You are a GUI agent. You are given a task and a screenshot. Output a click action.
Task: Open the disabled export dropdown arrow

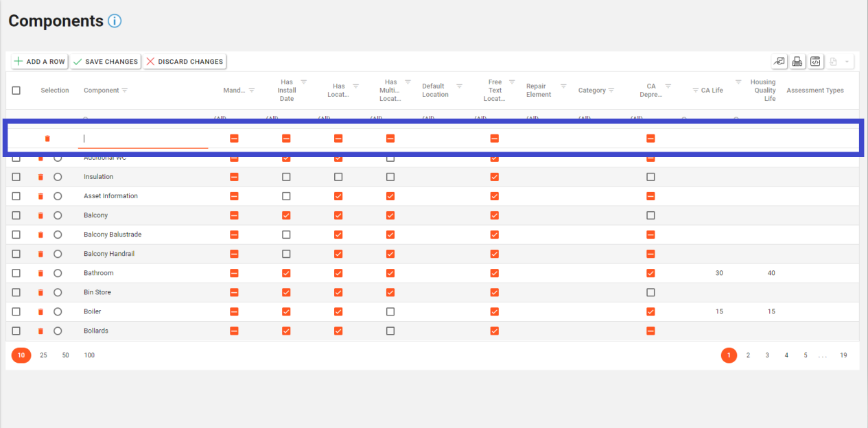[x=847, y=62]
